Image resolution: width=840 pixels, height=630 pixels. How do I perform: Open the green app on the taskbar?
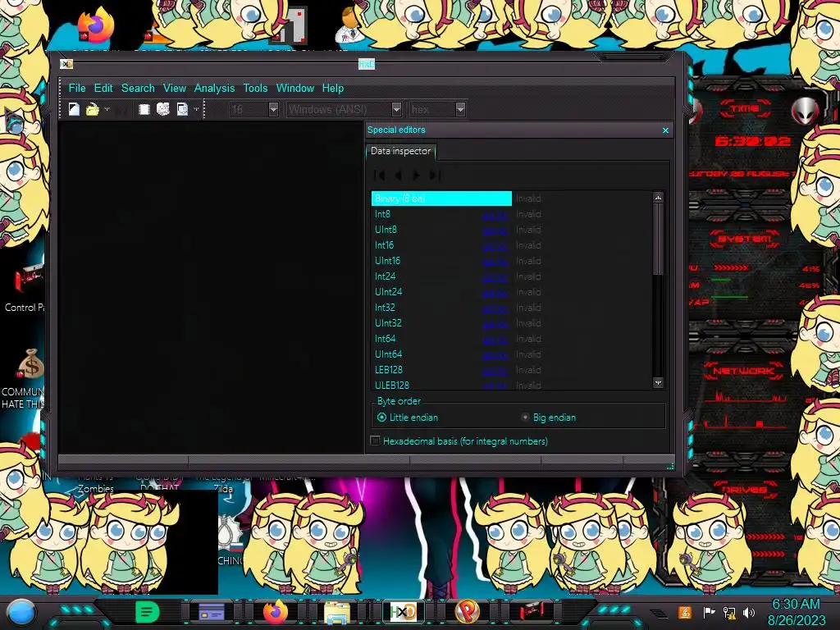point(147,612)
